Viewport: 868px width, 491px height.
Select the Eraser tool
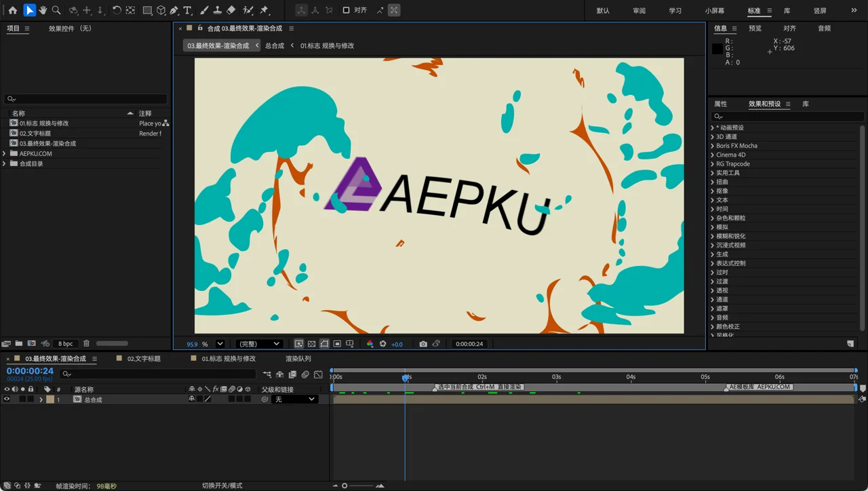coord(231,10)
